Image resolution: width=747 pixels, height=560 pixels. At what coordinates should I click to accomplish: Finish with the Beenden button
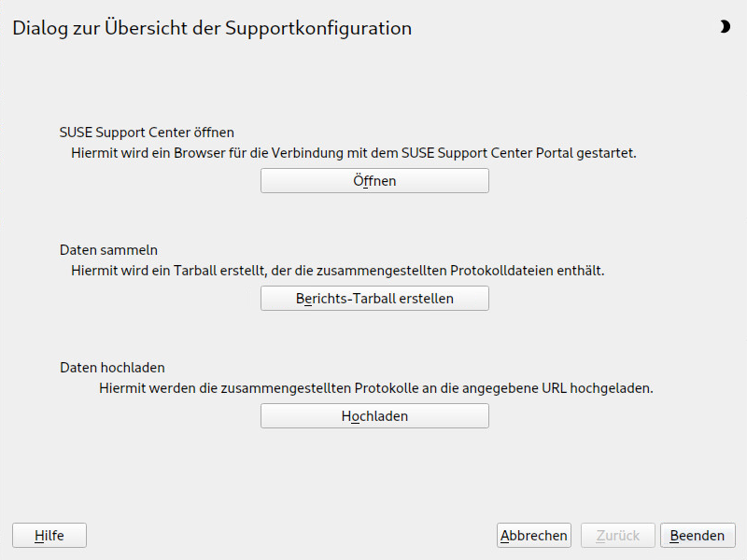(698, 535)
